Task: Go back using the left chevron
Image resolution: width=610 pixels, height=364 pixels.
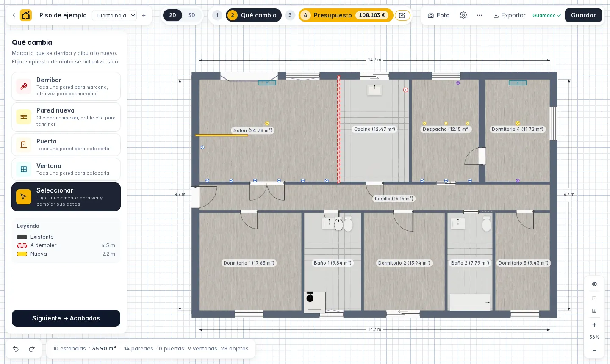Action: click(x=14, y=15)
